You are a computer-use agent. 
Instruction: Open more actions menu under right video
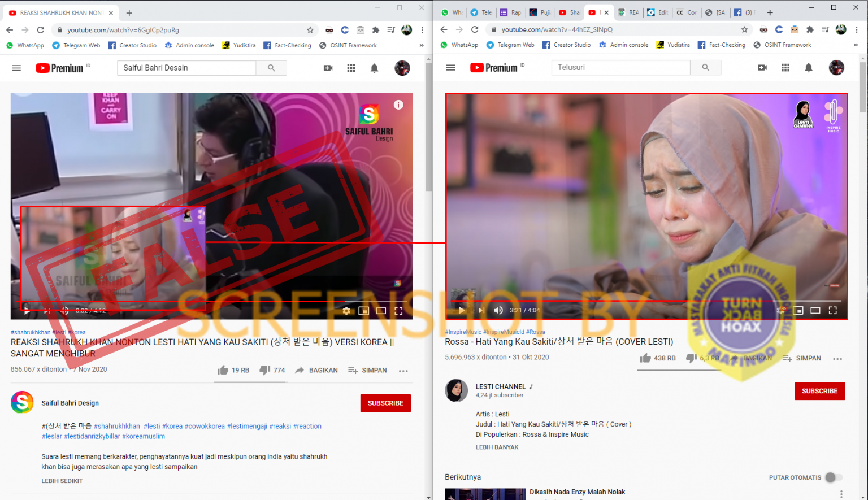pyautogui.click(x=837, y=359)
